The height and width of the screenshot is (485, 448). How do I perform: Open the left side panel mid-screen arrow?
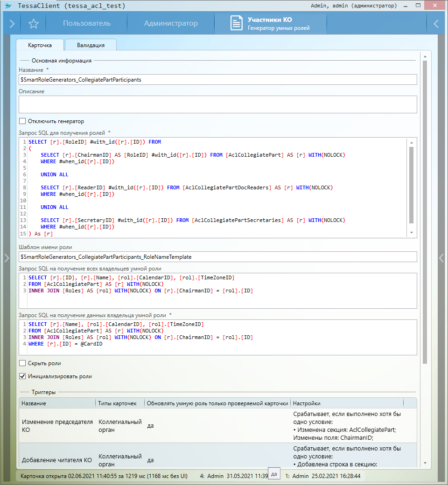point(6,257)
